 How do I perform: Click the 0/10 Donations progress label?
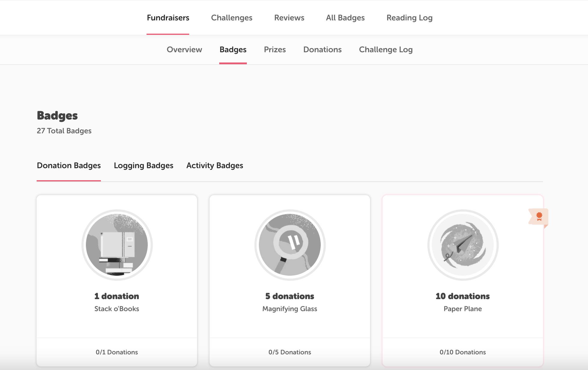[x=462, y=352]
